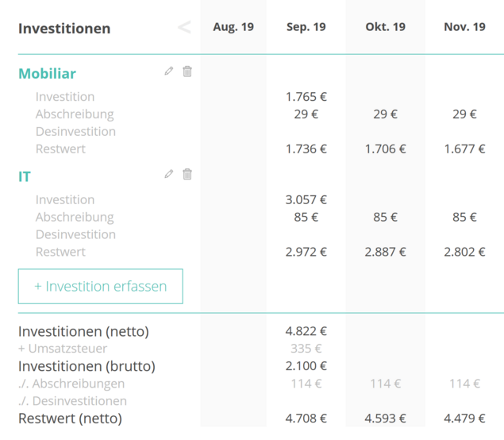Click Umsatzsteuer amount 335 €

[306, 349]
